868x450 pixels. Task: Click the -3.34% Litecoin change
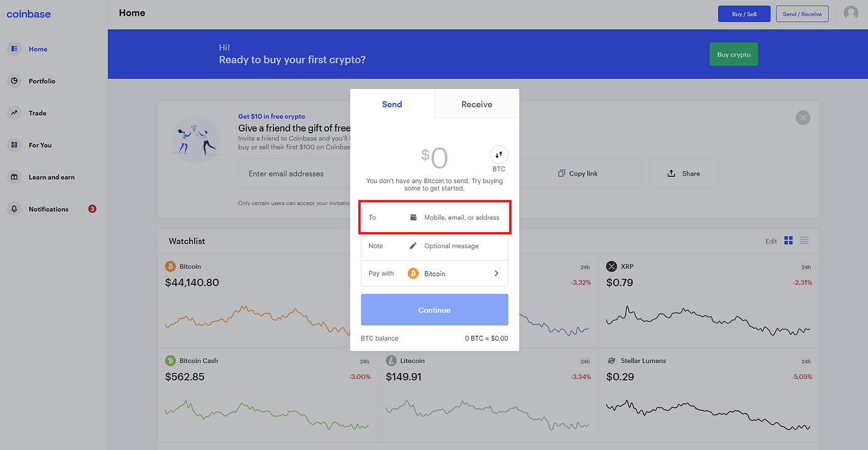pyautogui.click(x=580, y=377)
